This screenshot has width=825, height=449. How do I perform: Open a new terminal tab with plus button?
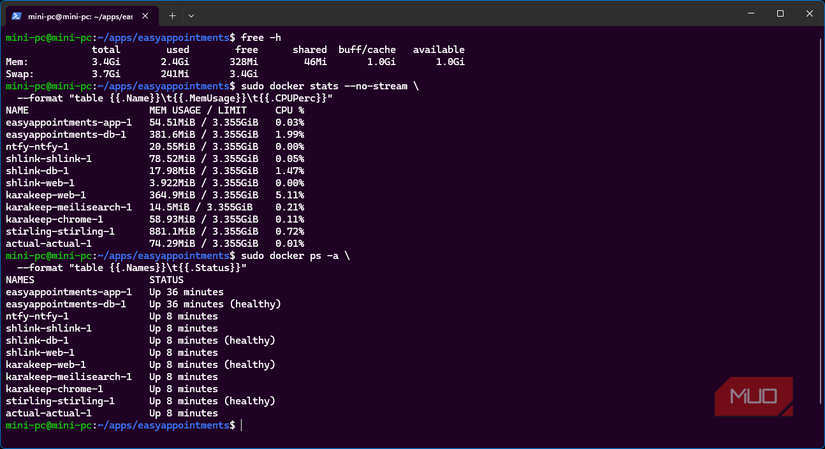(x=172, y=16)
